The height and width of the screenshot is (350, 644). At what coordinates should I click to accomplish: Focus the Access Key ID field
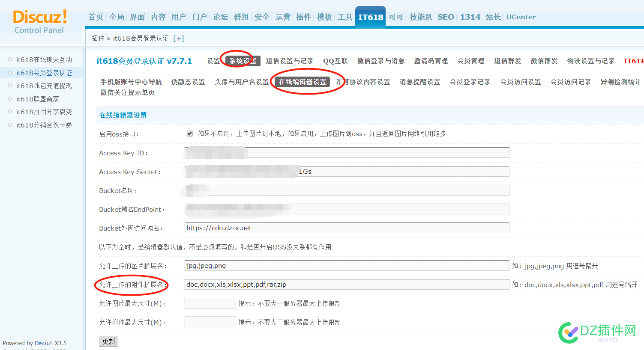(347, 153)
